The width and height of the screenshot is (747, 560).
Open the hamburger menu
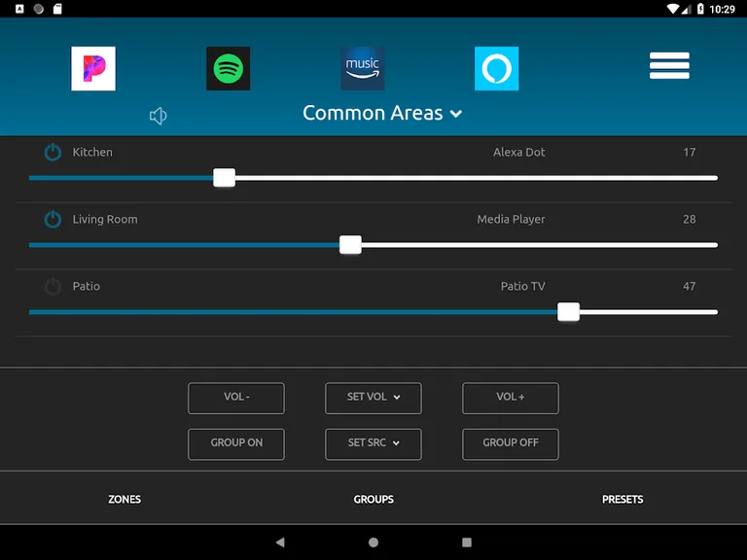tap(669, 66)
